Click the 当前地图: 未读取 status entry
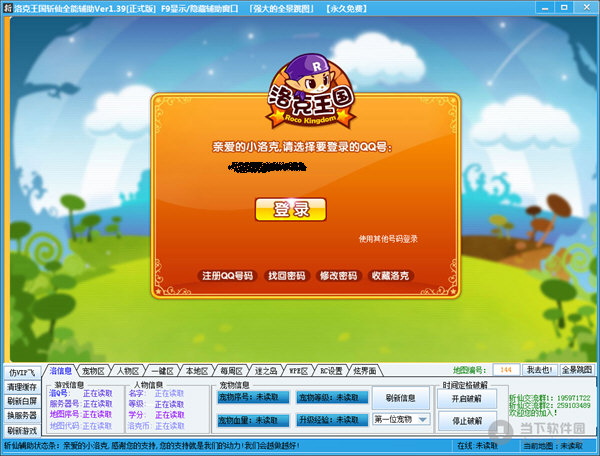Screen dimensions: 600x456 click(553, 446)
